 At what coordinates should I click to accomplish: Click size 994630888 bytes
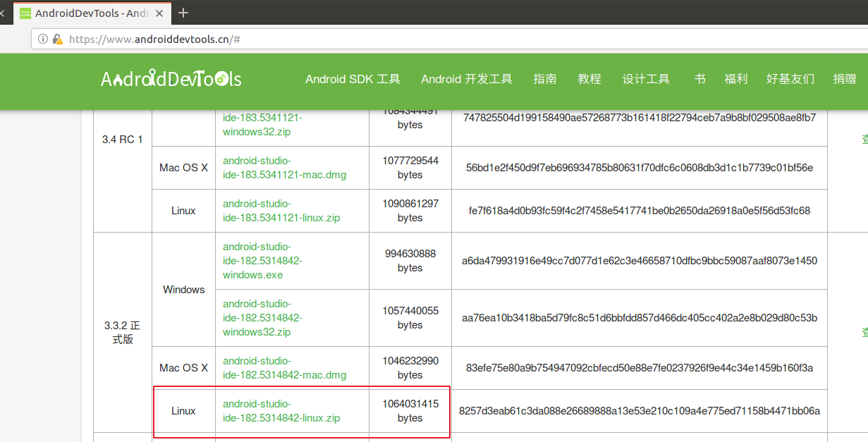coord(410,261)
